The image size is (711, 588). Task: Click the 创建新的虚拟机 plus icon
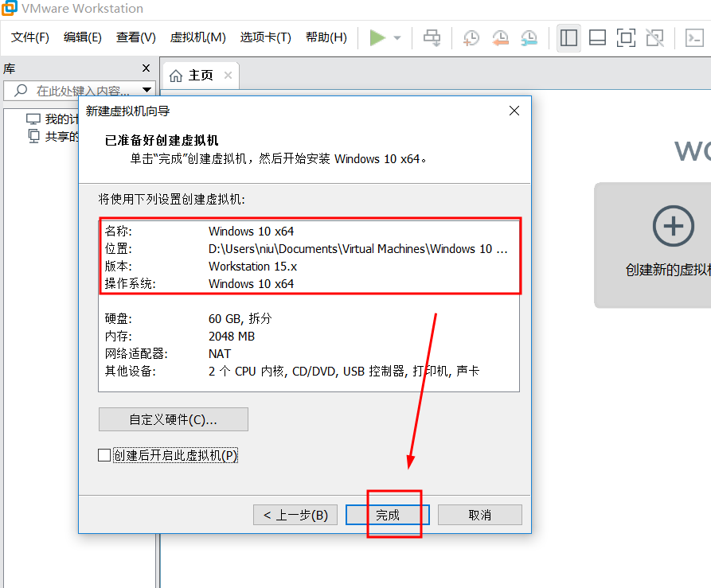[674, 226]
